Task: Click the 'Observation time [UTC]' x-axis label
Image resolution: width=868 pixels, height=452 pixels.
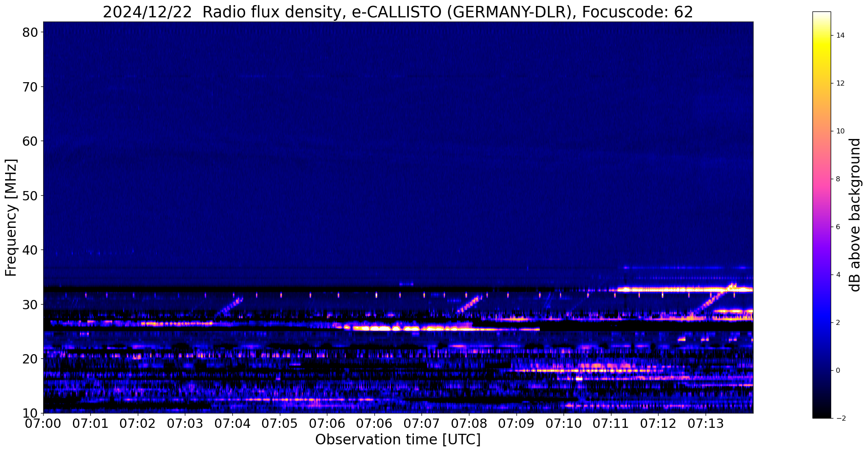Action: (x=398, y=440)
